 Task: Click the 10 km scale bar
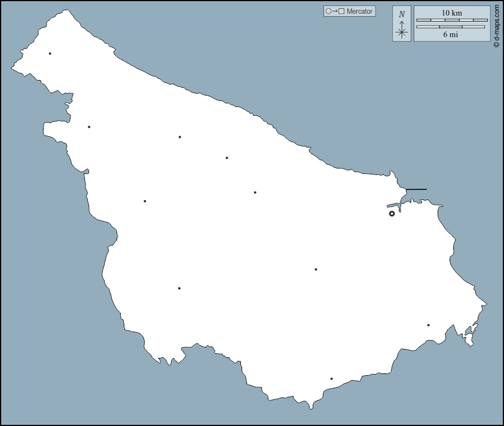coord(451,20)
